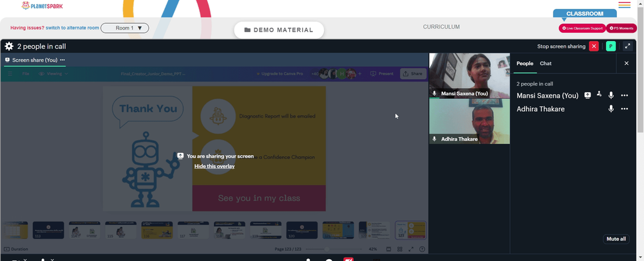Select the Classroom tab
This screenshot has height=261, width=644.
point(585,14)
